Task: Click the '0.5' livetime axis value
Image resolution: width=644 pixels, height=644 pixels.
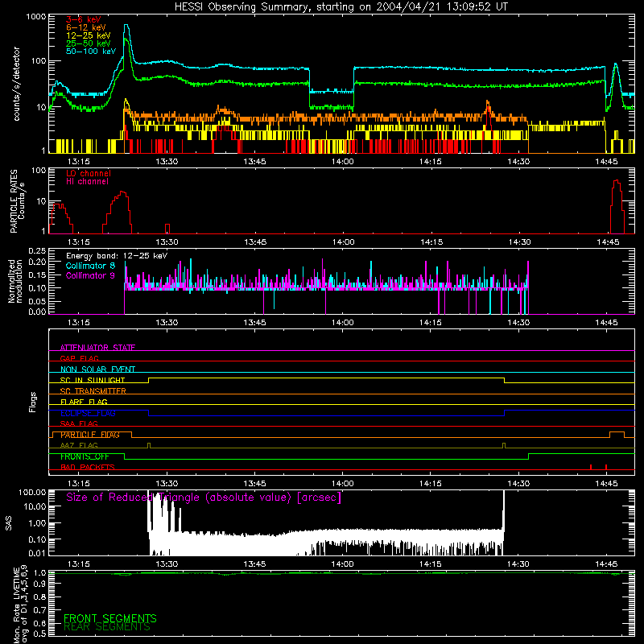Action: pyautogui.click(x=39, y=634)
